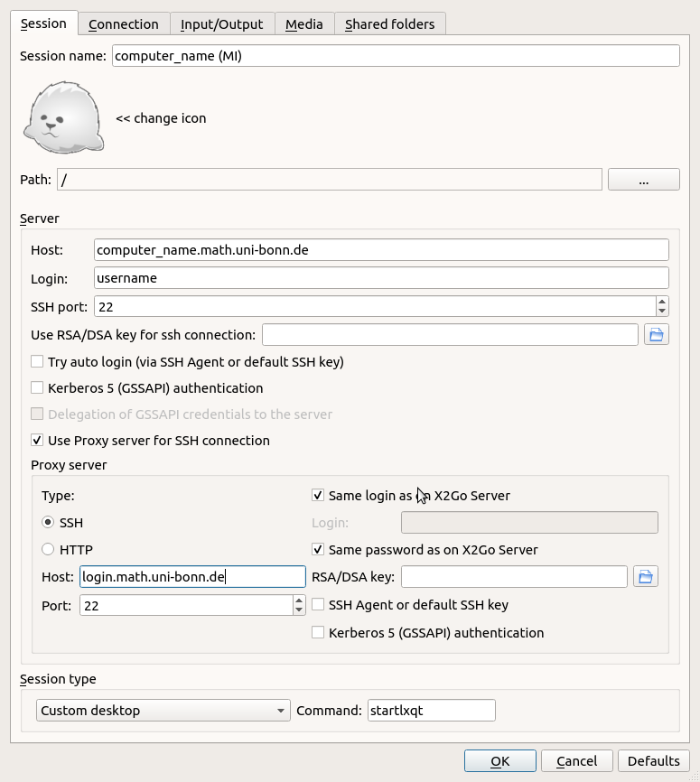This screenshot has width=700, height=782.
Task: Uncheck Use Proxy server for SSH connection
Action: (37, 441)
